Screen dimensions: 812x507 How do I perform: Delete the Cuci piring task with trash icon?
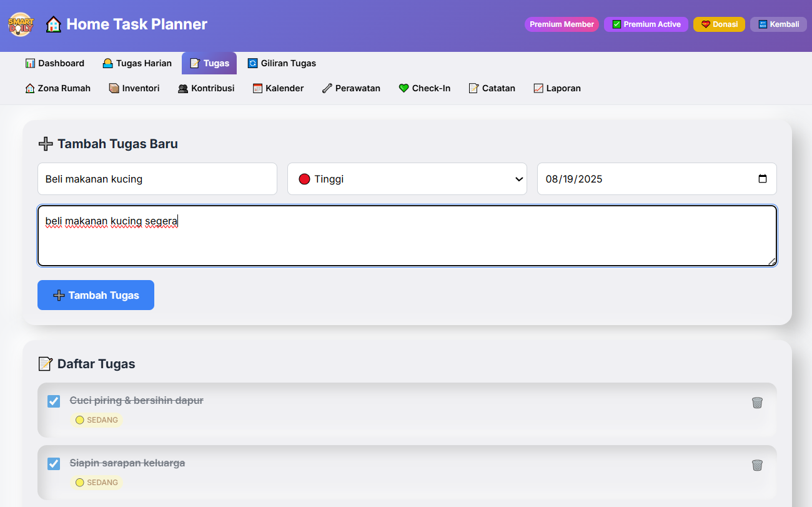click(x=757, y=403)
